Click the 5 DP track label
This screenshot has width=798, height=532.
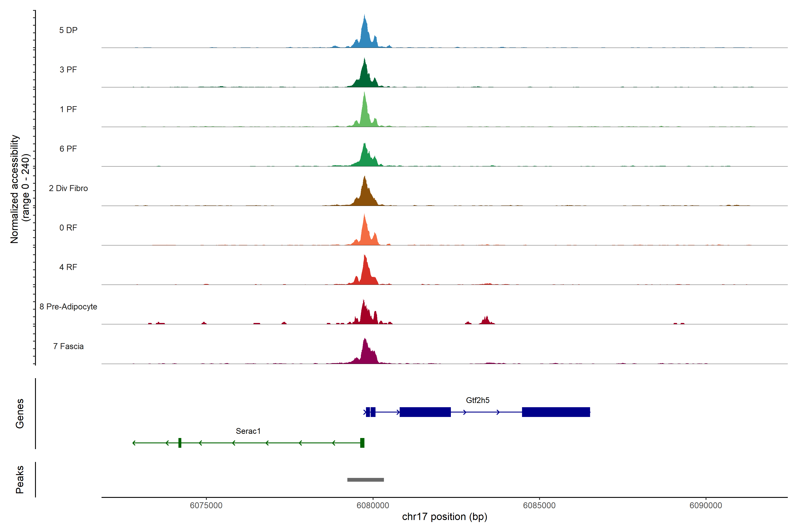click(68, 30)
